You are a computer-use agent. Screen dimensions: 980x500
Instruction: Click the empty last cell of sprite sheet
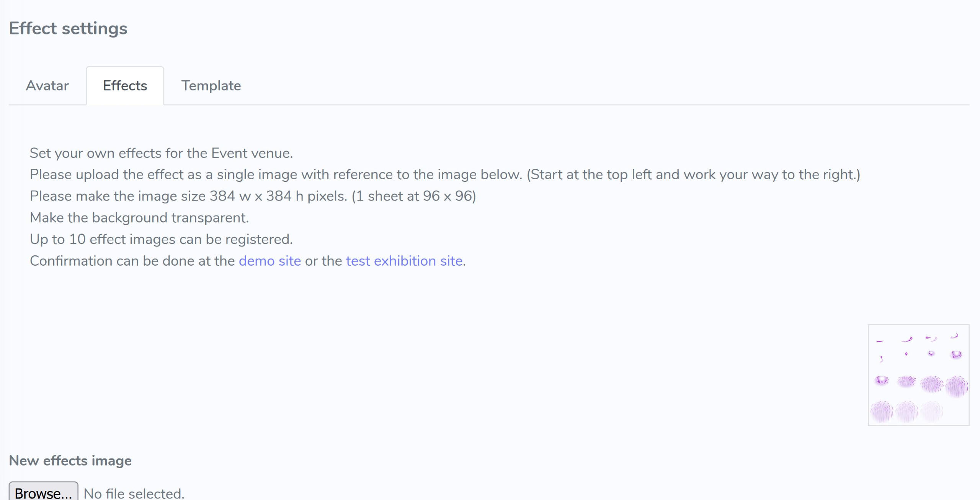pos(956,412)
